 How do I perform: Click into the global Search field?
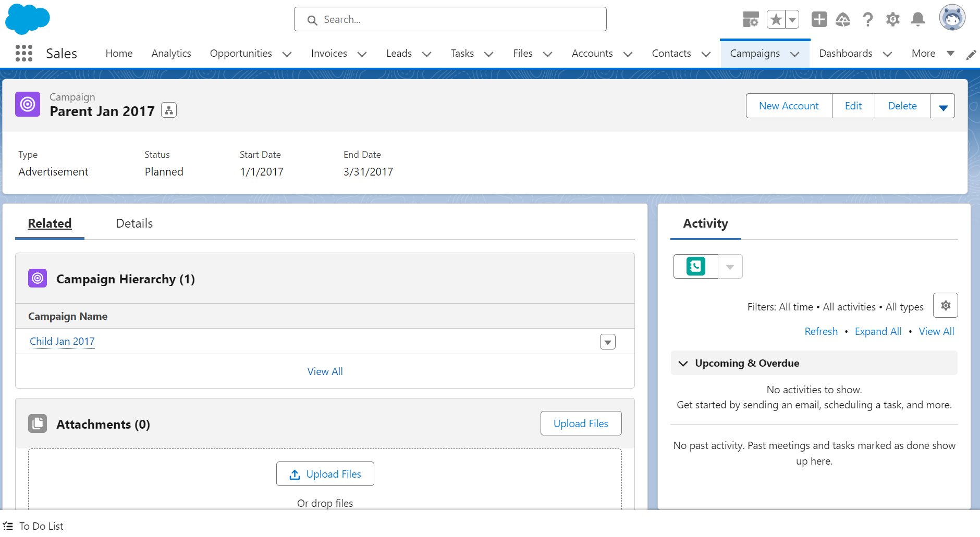(x=450, y=20)
